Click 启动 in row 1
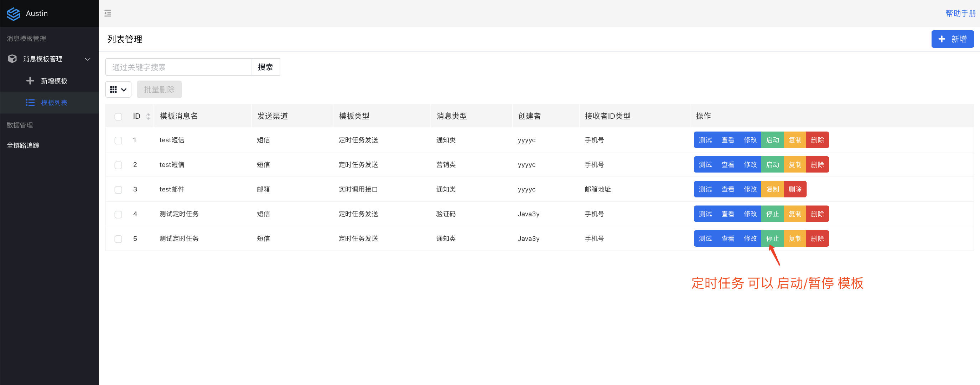Image resolution: width=980 pixels, height=385 pixels. [772, 140]
